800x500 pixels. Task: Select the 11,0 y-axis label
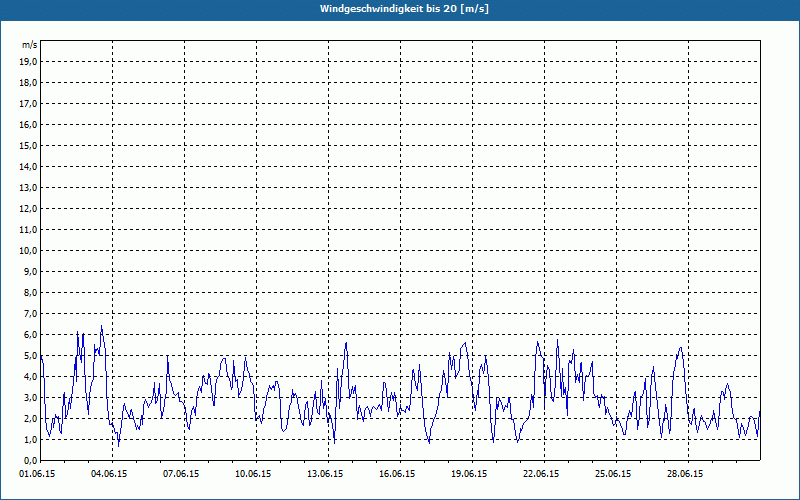click(28, 230)
